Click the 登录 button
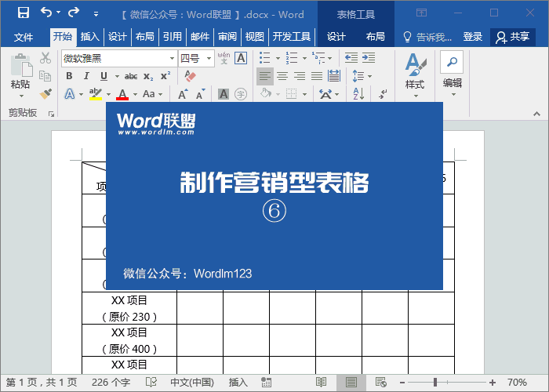 [473, 36]
